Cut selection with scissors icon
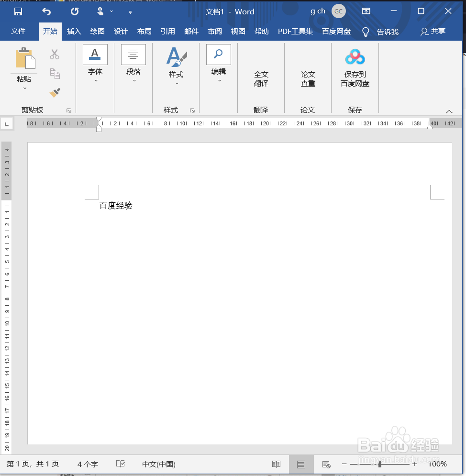Image resolution: width=466 pixels, height=476 pixels. coord(55,55)
